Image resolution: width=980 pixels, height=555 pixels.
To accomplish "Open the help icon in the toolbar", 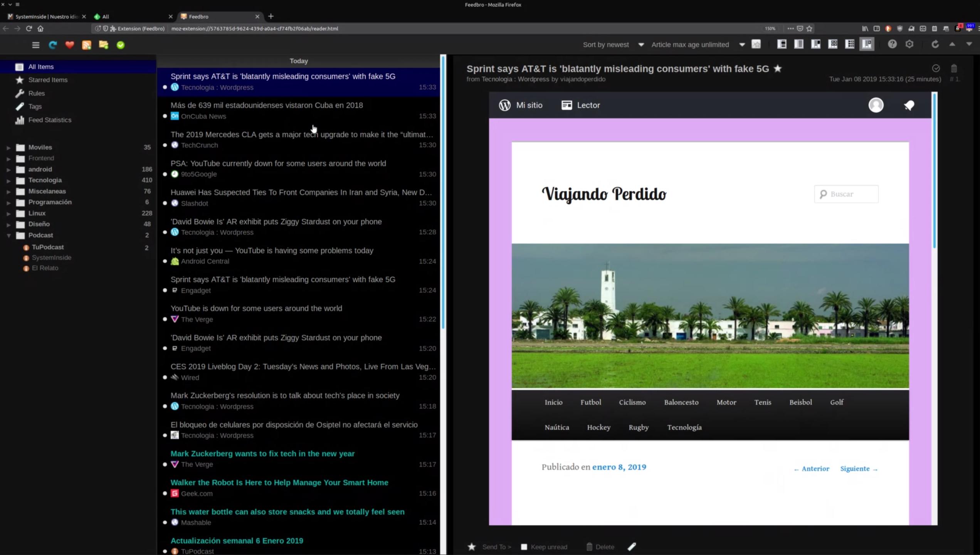I will (892, 44).
